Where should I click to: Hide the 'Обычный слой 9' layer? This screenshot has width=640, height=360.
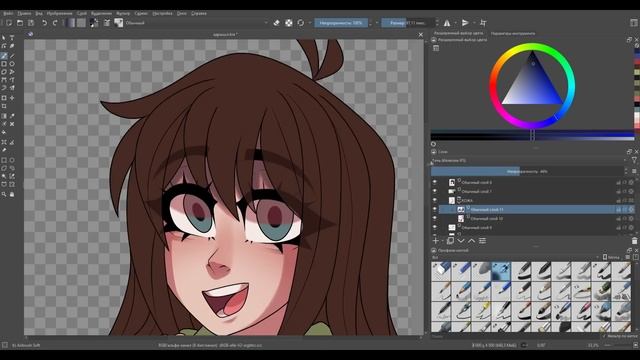point(434,227)
